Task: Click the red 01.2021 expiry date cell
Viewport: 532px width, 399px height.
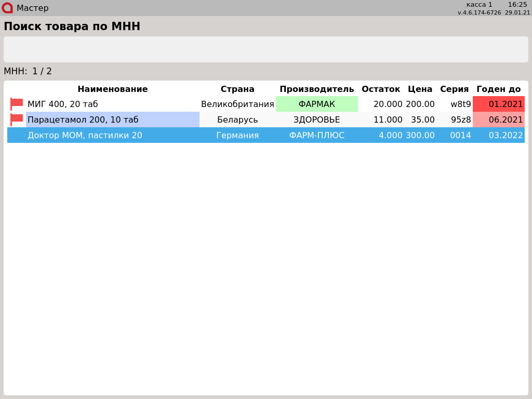Action: click(499, 104)
